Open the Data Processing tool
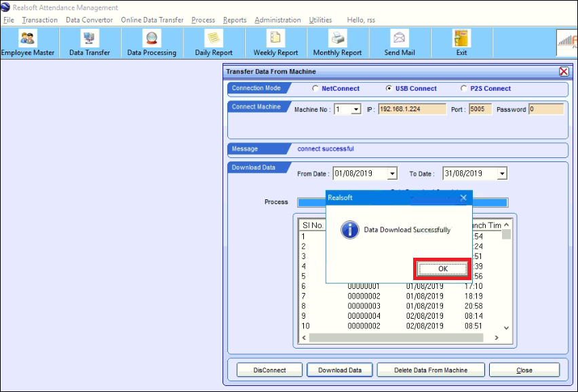 (x=151, y=42)
